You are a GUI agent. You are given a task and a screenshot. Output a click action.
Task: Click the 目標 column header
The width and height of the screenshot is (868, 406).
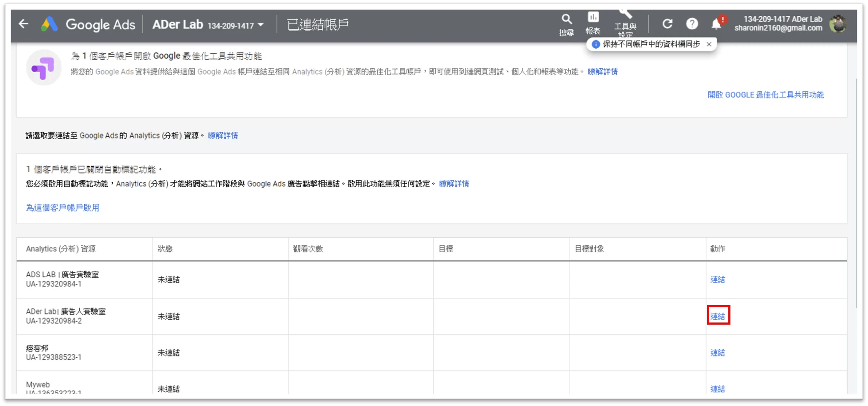[446, 249]
